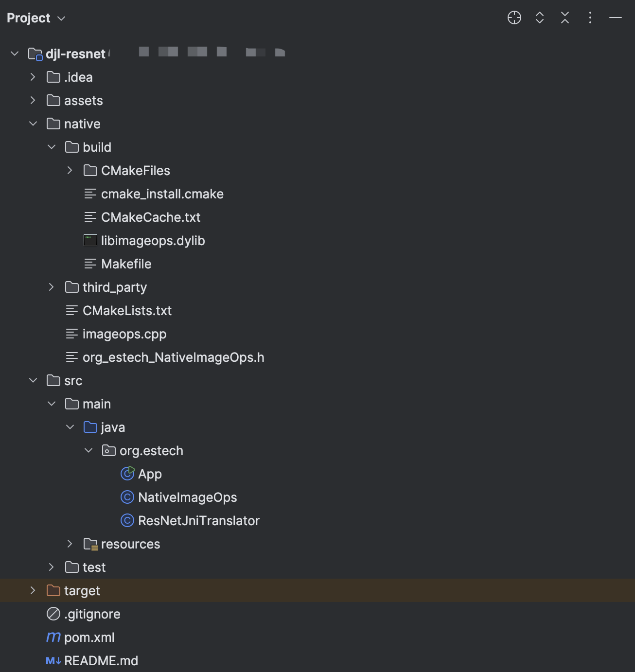Click the Markdown icon beside README.md
This screenshot has height=672, width=635.
point(53,660)
